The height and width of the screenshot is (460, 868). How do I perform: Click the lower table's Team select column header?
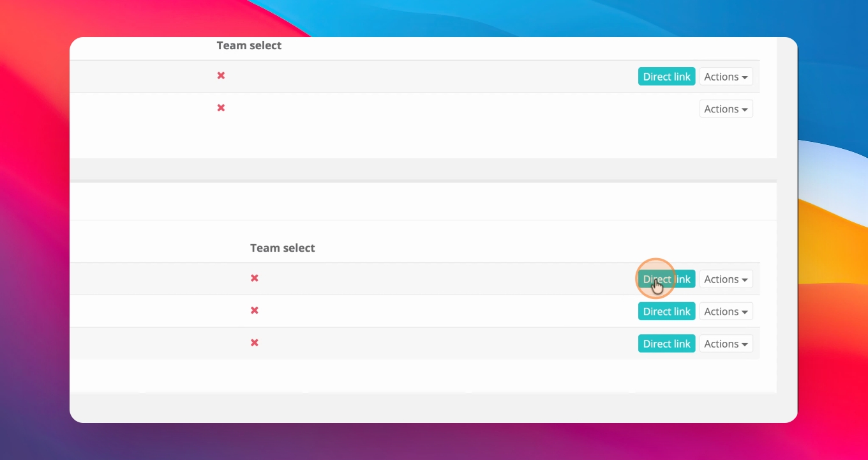pos(283,248)
